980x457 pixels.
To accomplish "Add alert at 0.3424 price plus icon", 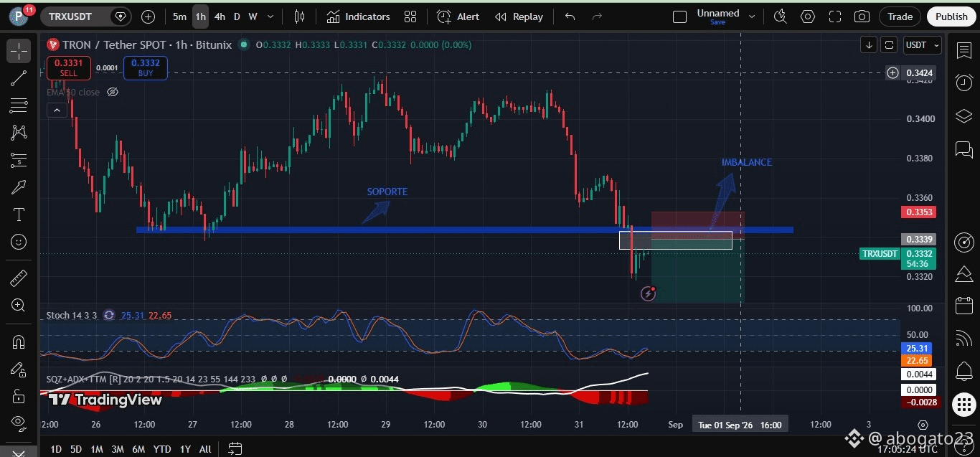I will [x=892, y=72].
